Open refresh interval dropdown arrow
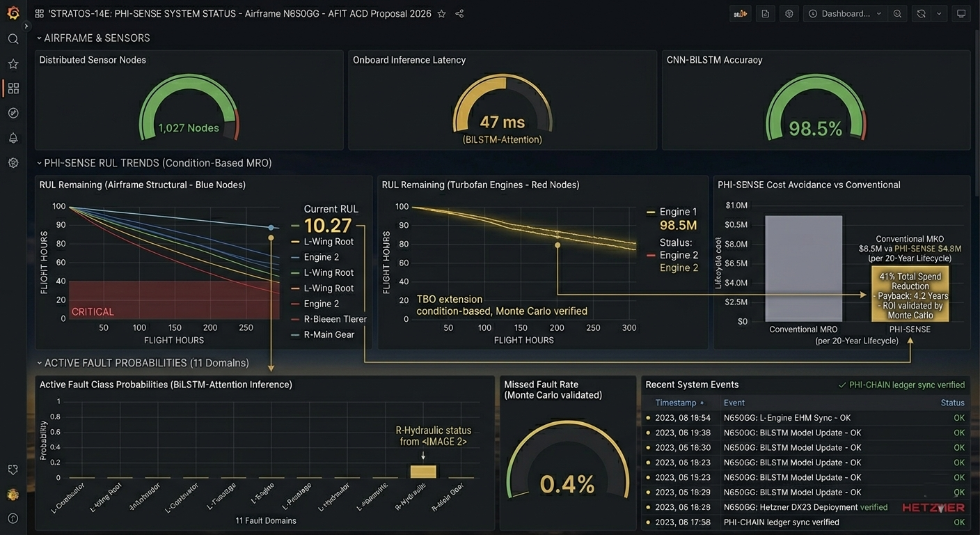The image size is (980, 535). [940, 13]
